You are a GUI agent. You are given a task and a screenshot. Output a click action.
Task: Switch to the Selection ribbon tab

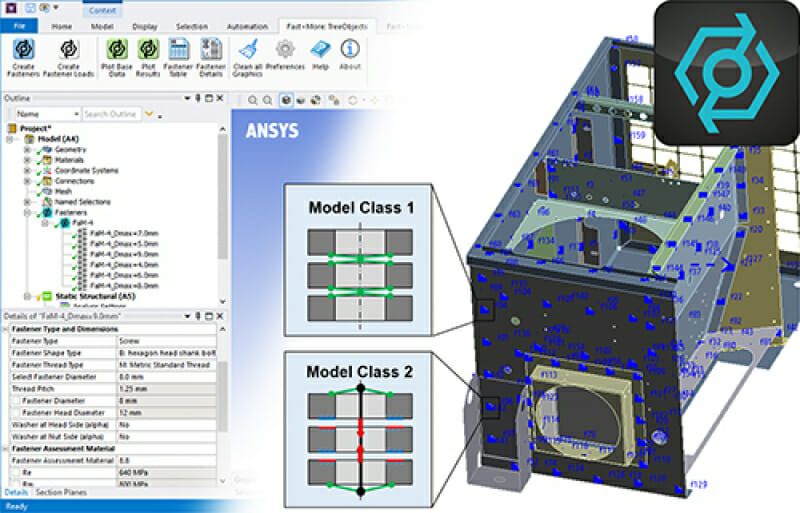pos(192,27)
